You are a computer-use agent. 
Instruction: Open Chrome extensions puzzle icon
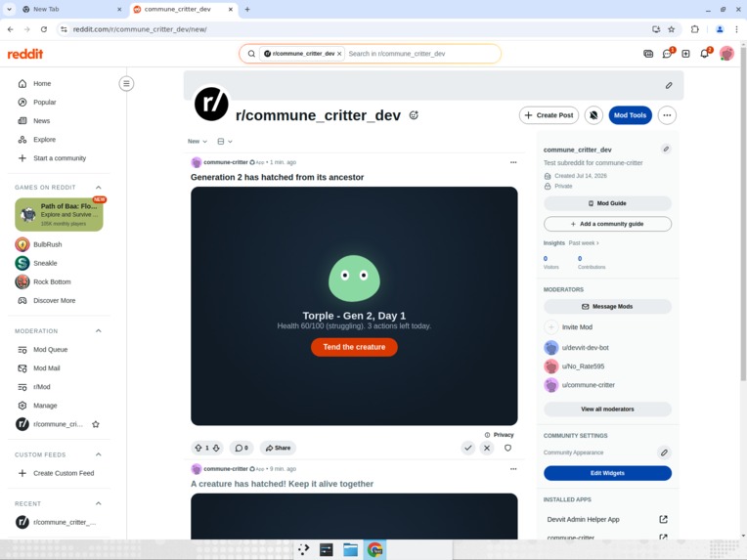point(694,29)
